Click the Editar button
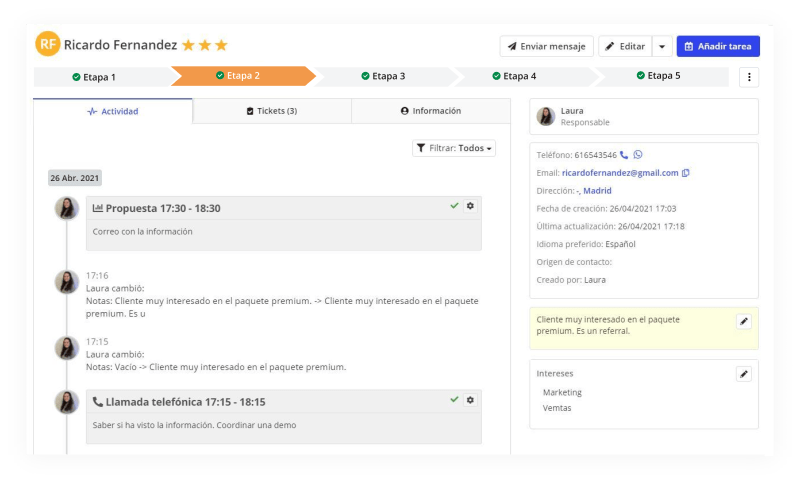The width and height of the screenshot is (800, 485). [625, 46]
